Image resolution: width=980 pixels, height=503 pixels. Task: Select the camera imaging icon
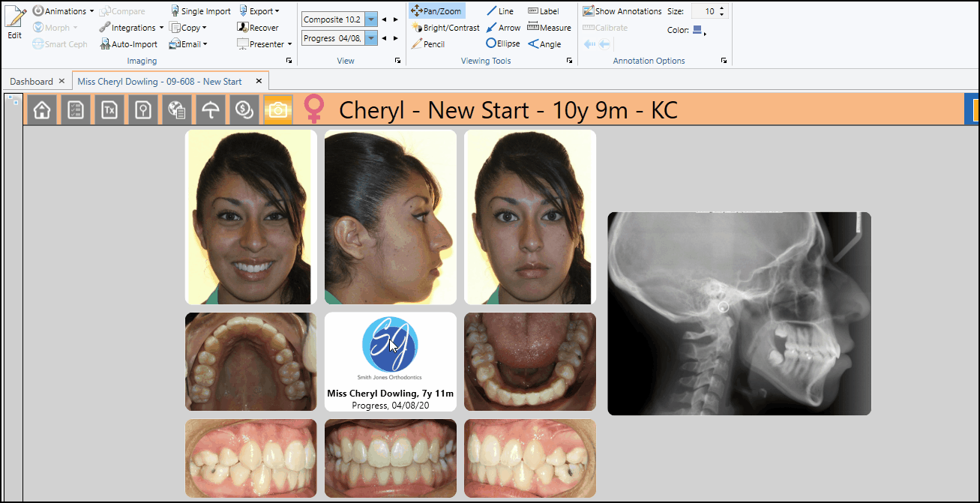278,110
